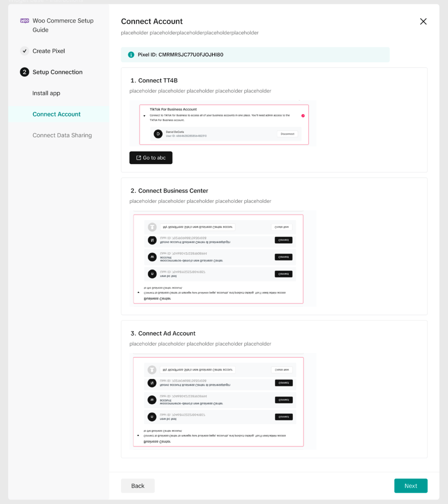Open the Create Pixel step
The width and height of the screenshot is (448, 504).
(x=49, y=51)
